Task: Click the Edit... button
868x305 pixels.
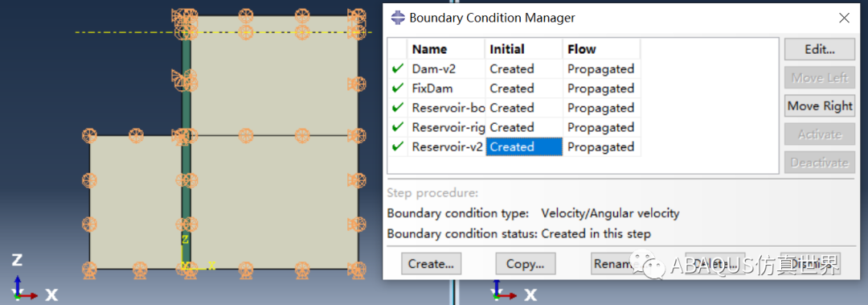Action: [819, 49]
